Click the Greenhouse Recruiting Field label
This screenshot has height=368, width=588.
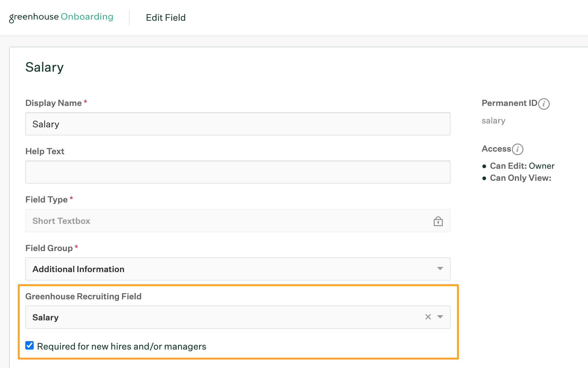[83, 296]
